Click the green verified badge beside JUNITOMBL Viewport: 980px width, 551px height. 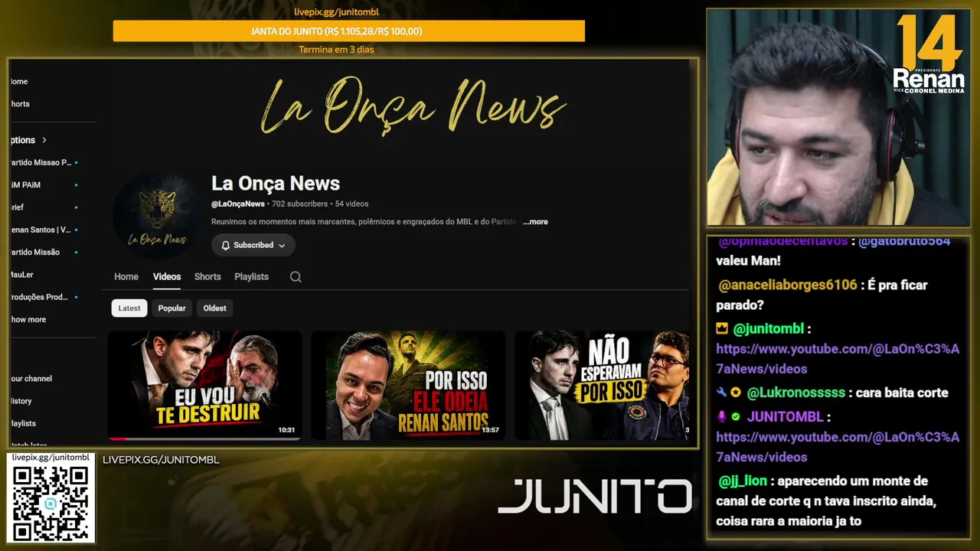tap(736, 417)
